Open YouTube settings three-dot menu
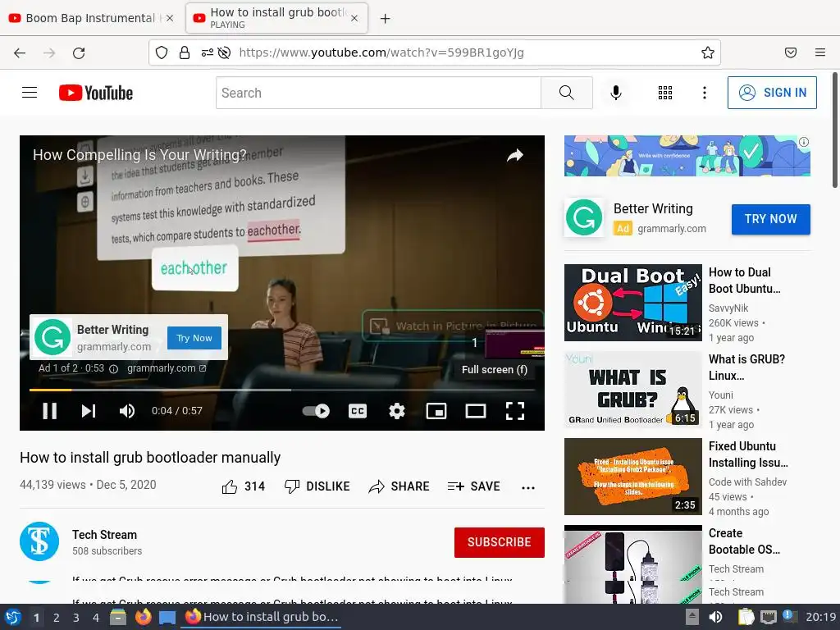Image resolution: width=840 pixels, height=630 pixels. (x=705, y=93)
